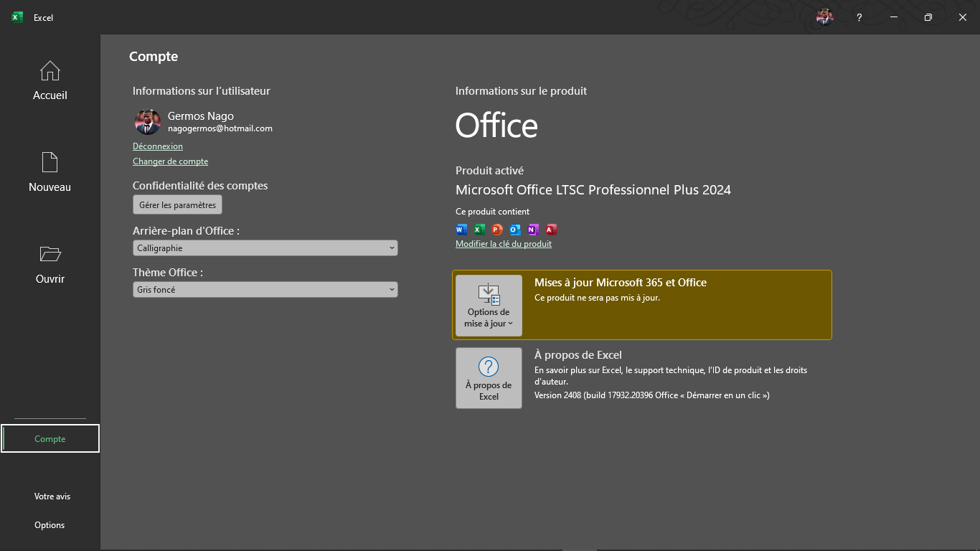Click the Word product icon
The image size is (980, 551).
click(x=461, y=230)
